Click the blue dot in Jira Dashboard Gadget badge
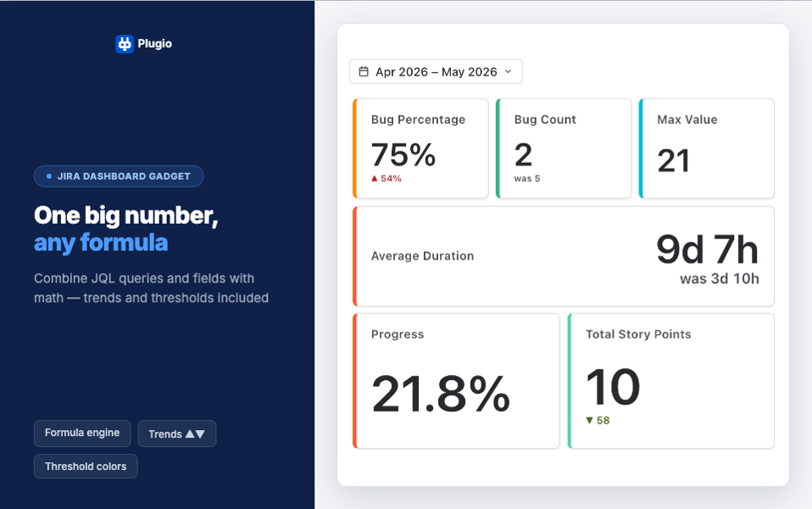The height and width of the screenshot is (509, 812). click(x=48, y=176)
